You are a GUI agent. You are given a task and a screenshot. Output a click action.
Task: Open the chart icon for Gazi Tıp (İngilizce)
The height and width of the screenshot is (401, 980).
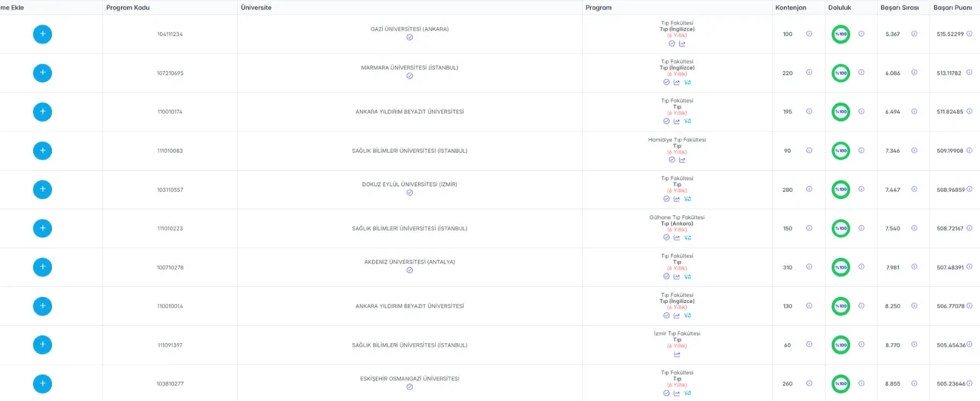pos(682,44)
